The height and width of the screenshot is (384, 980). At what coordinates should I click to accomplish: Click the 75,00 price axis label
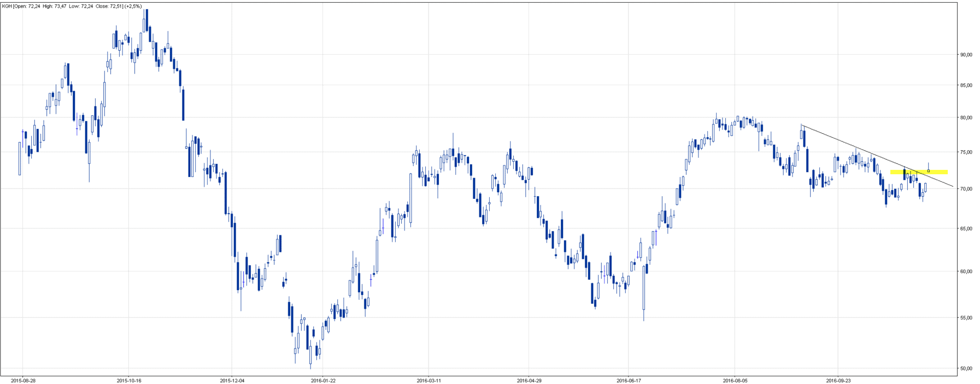[966, 152]
